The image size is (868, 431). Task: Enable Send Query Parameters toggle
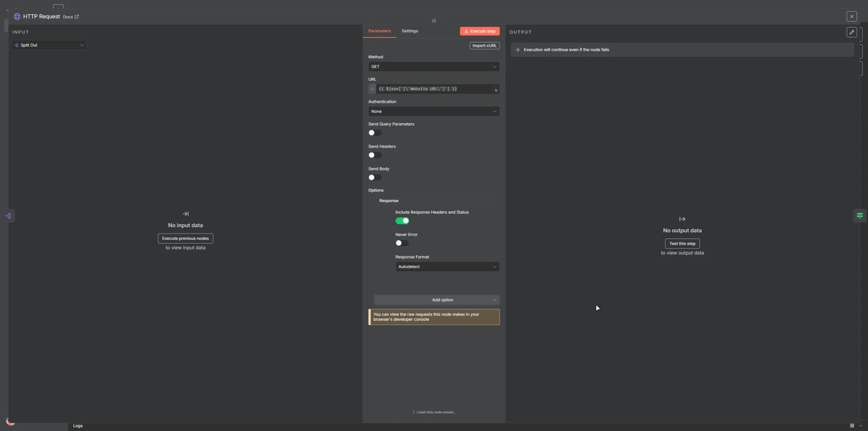(x=375, y=133)
